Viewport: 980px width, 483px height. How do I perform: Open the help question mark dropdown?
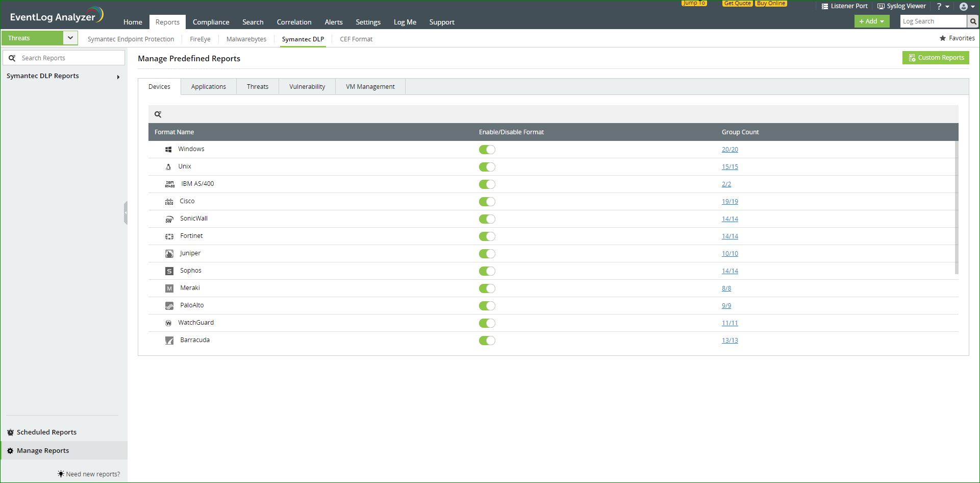pos(942,7)
